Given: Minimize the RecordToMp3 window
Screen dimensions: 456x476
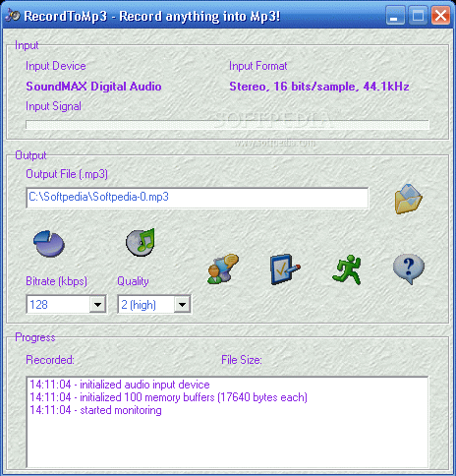Looking at the screenshot, I should [395, 15].
